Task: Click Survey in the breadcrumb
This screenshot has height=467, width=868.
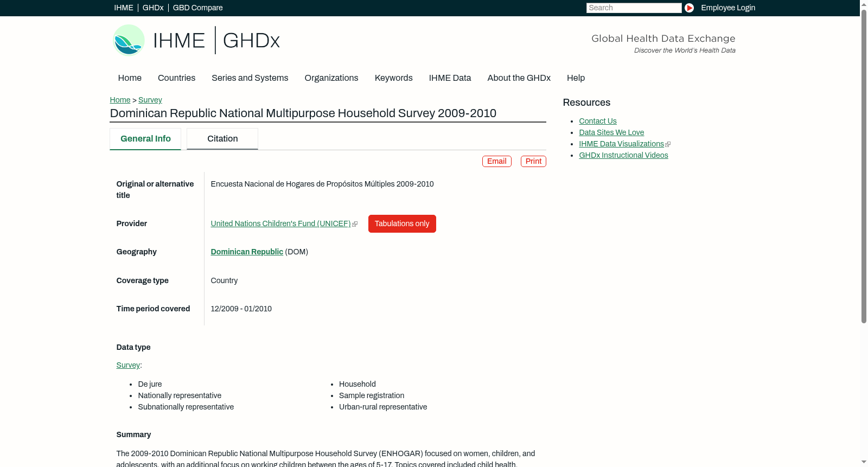Action: point(150,100)
